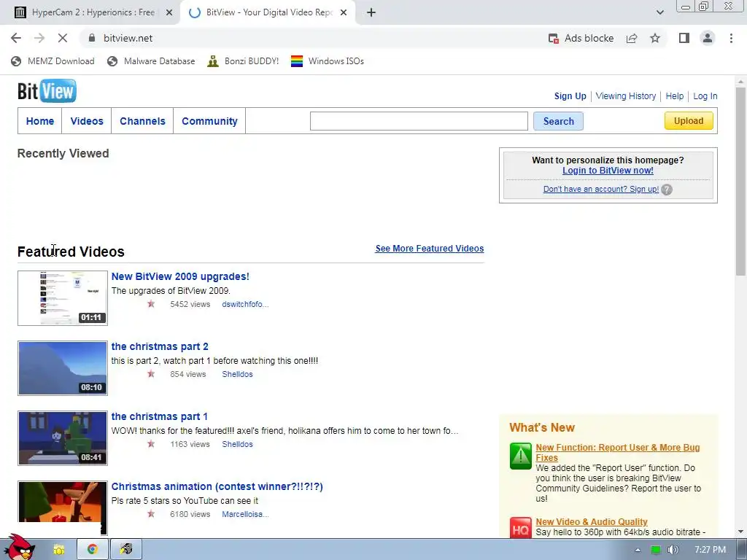Open uploader Marcelloisa... channel link

point(245,514)
